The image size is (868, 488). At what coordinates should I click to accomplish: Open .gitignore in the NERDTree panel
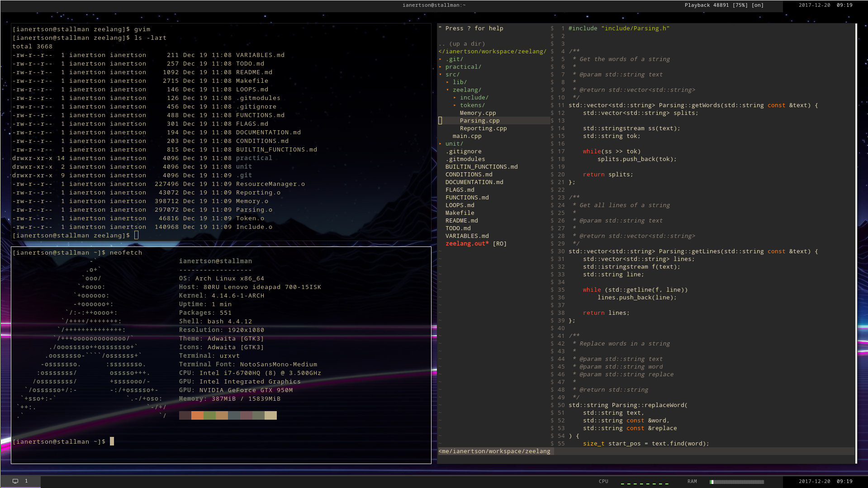pyautogui.click(x=463, y=152)
